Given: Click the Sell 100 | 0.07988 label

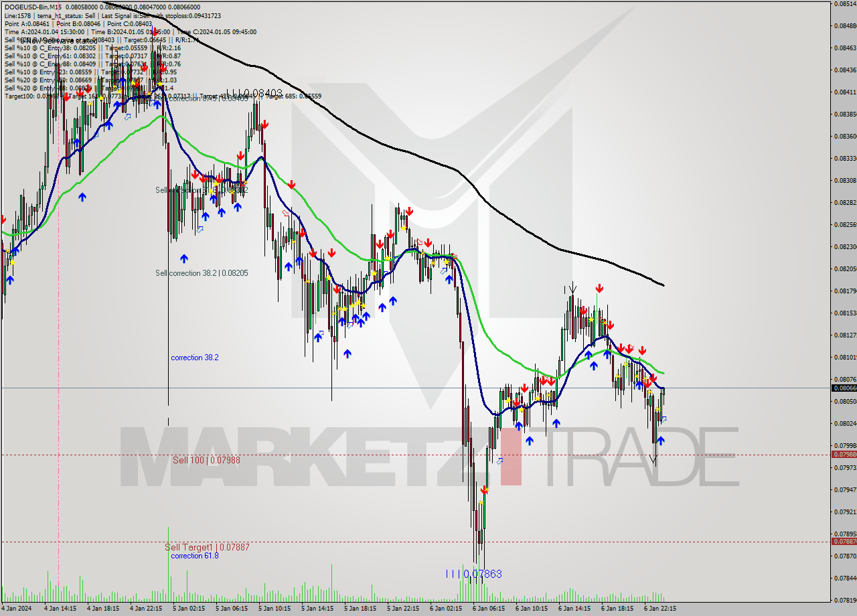Looking at the screenshot, I should (x=206, y=460).
